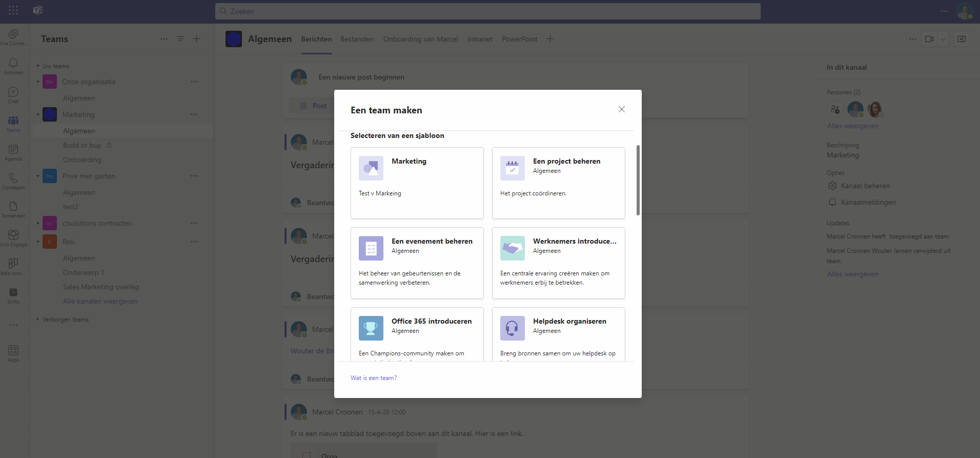Collapse the Uw teams section
The image size is (980, 458).
point(38,66)
